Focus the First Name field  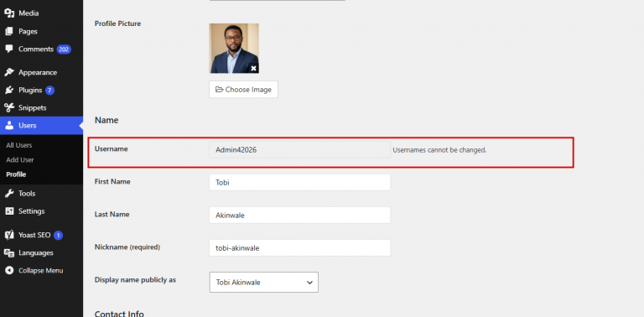point(300,182)
